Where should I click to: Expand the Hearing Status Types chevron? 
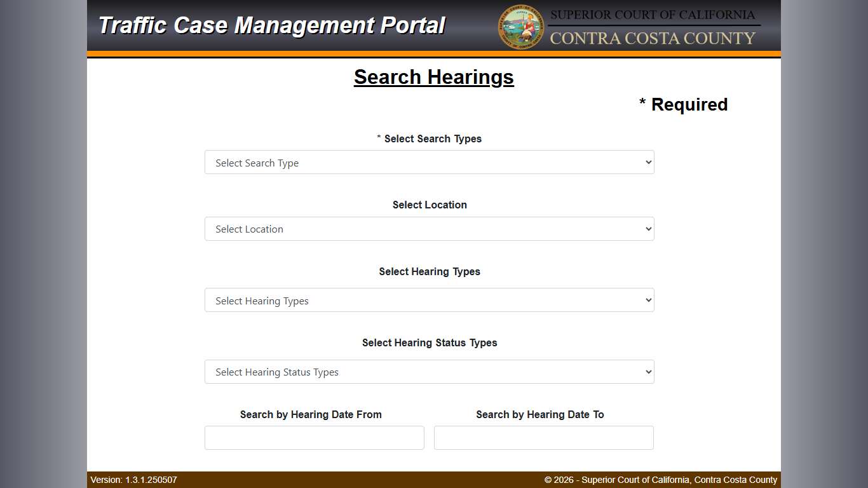coord(647,372)
